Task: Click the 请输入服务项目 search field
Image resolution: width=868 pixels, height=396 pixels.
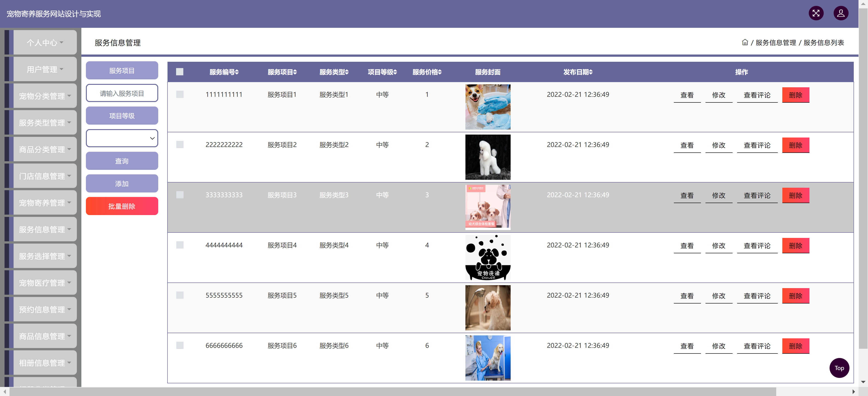Action: pyautogui.click(x=122, y=93)
